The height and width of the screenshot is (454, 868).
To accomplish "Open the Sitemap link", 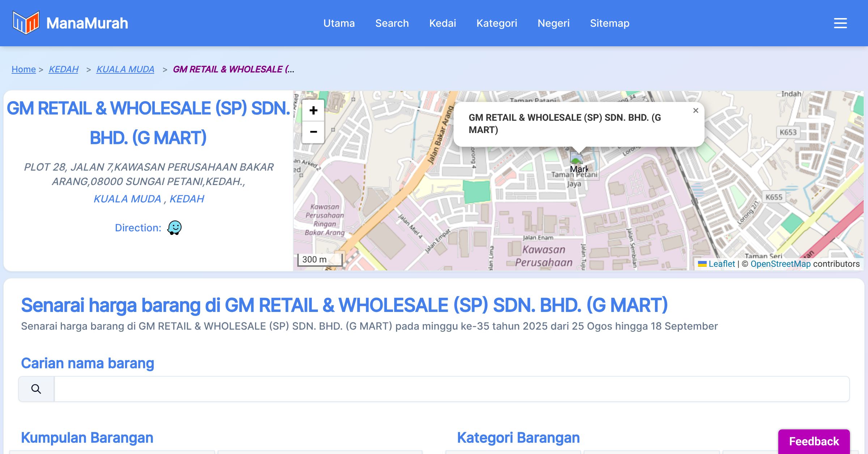I will [609, 23].
